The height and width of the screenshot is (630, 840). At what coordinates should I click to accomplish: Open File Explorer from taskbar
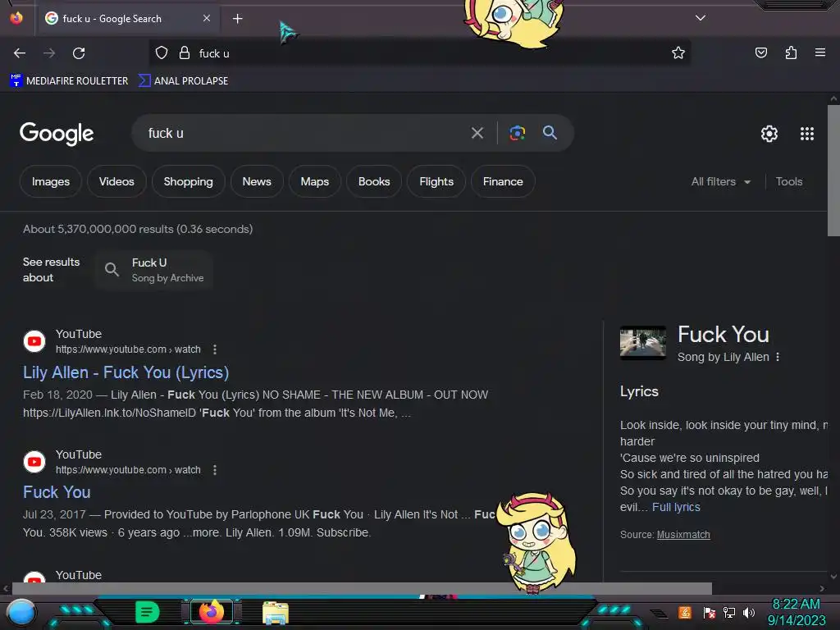276,613
